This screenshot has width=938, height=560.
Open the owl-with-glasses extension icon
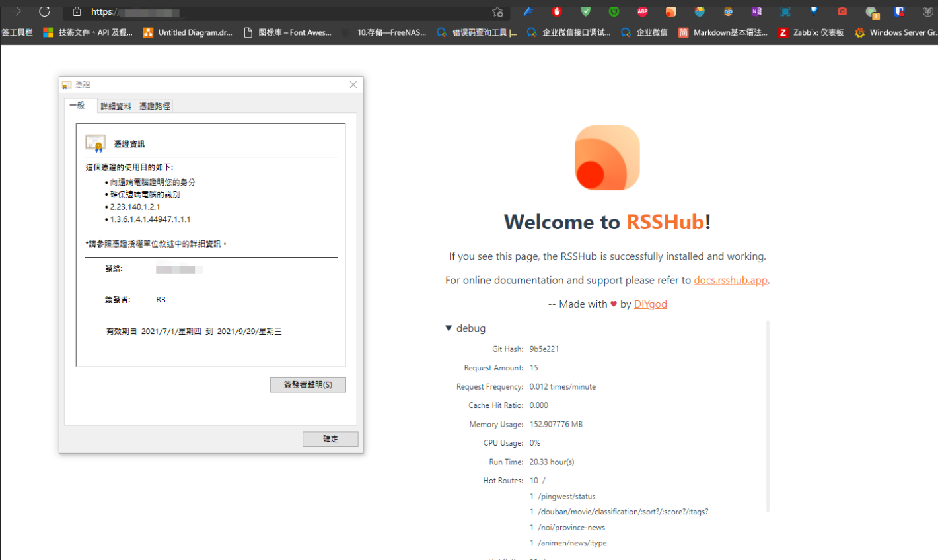pyautogui.click(x=728, y=11)
